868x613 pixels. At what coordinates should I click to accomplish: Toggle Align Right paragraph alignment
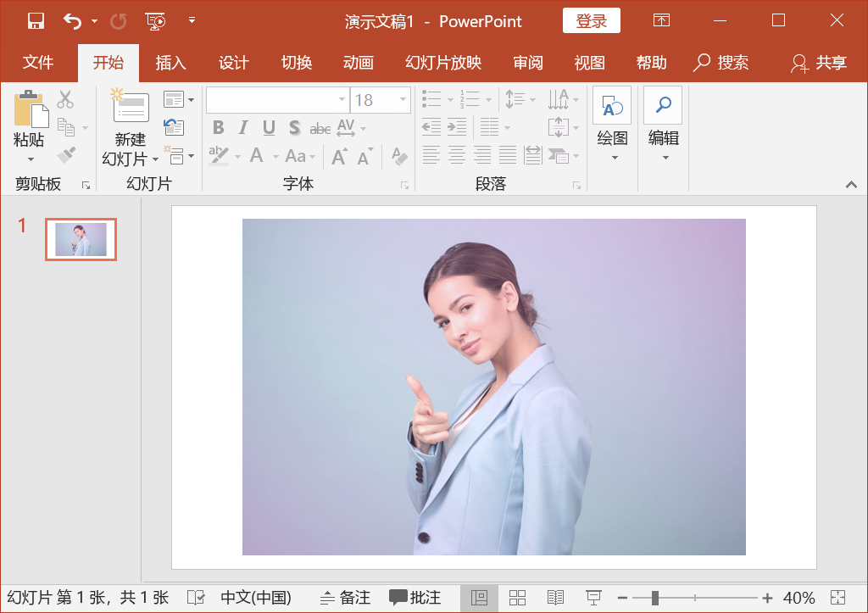pos(482,155)
